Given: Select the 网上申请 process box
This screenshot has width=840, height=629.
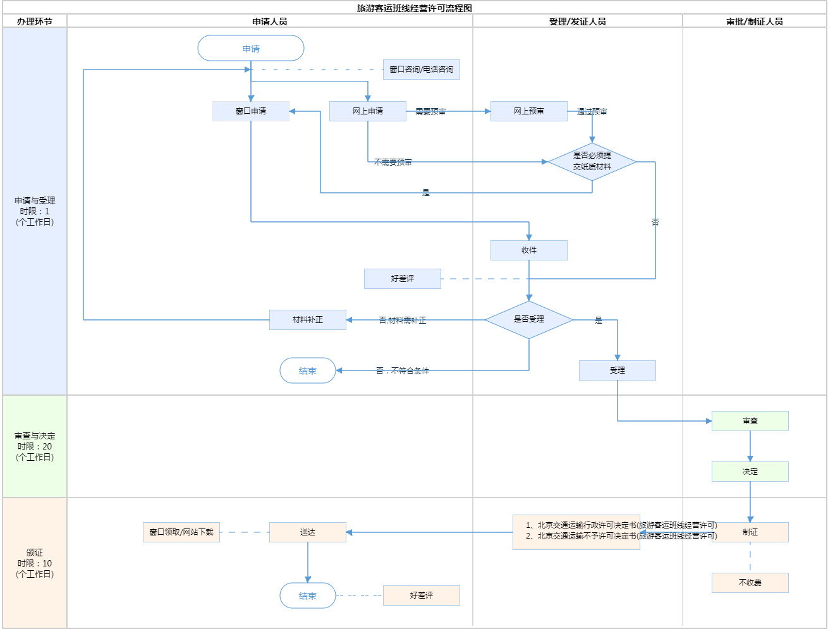Looking at the screenshot, I should coord(368,111).
